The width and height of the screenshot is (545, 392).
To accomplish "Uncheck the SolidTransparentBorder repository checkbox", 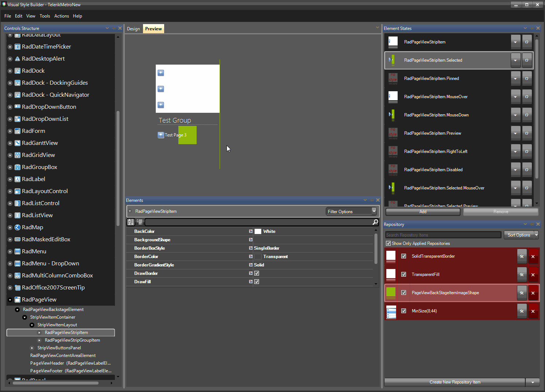I will tap(403, 256).
